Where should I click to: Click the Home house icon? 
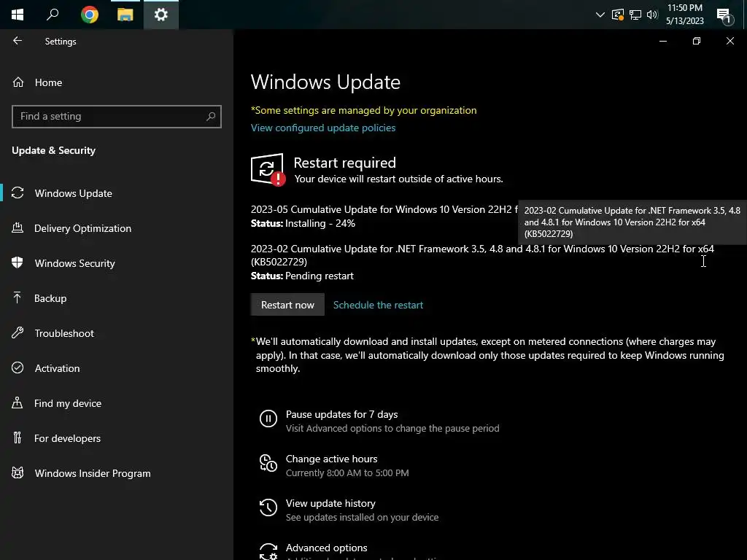(x=18, y=82)
